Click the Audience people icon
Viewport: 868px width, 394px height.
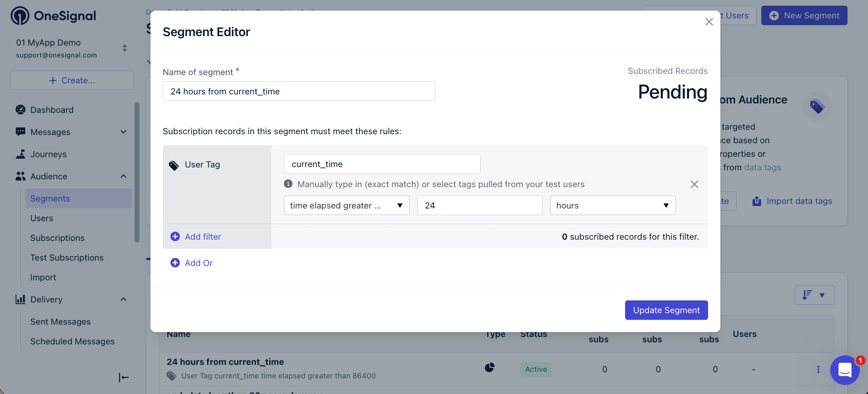click(21, 176)
